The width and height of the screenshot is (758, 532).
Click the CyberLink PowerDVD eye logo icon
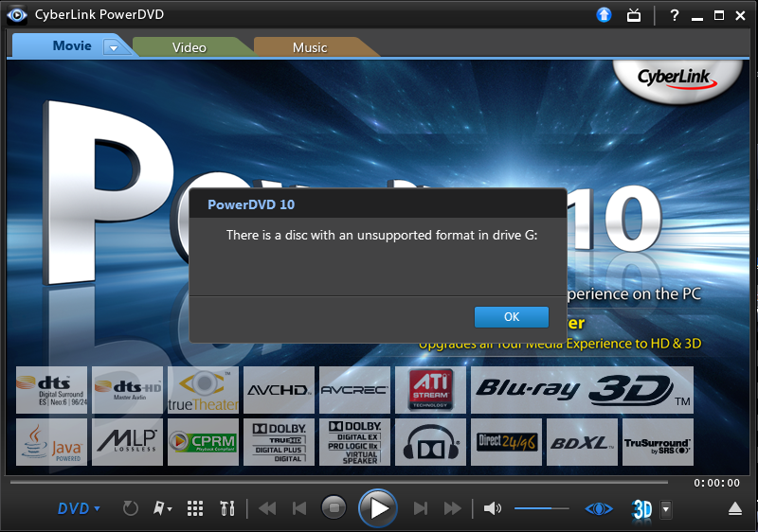(x=16, y=15)
